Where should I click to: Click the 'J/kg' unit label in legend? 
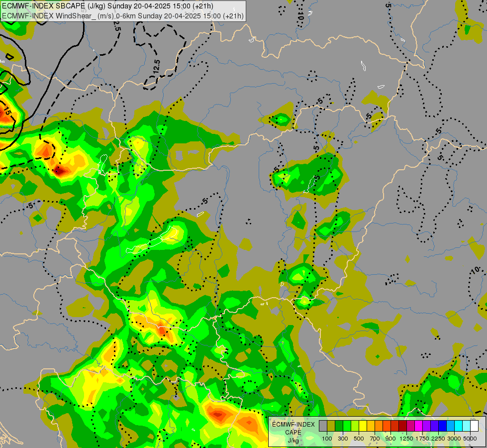coord(293,441)
